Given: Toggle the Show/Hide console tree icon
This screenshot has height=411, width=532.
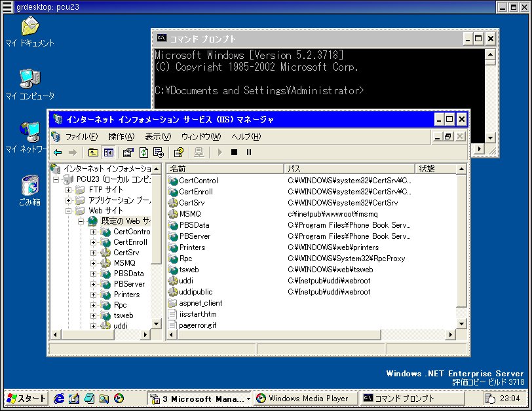Looking at the screenshot, I should (109, 152).
